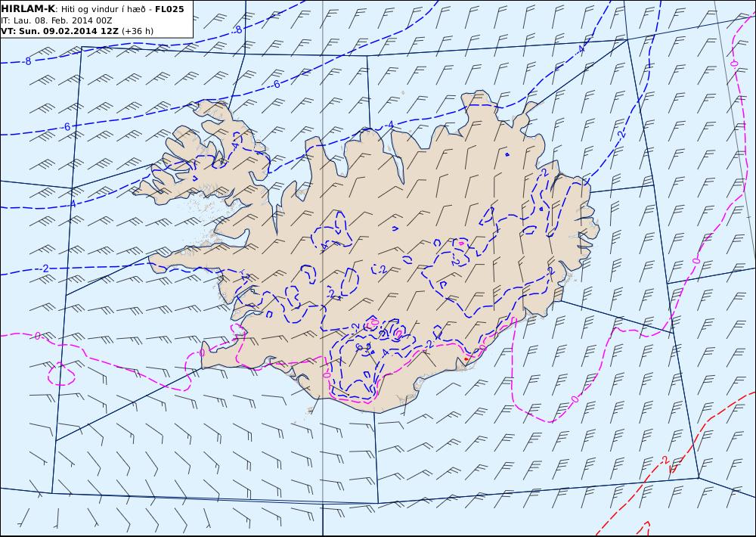
Task: Click the (+36 h) forecast offset text
Action: point(138,31)
